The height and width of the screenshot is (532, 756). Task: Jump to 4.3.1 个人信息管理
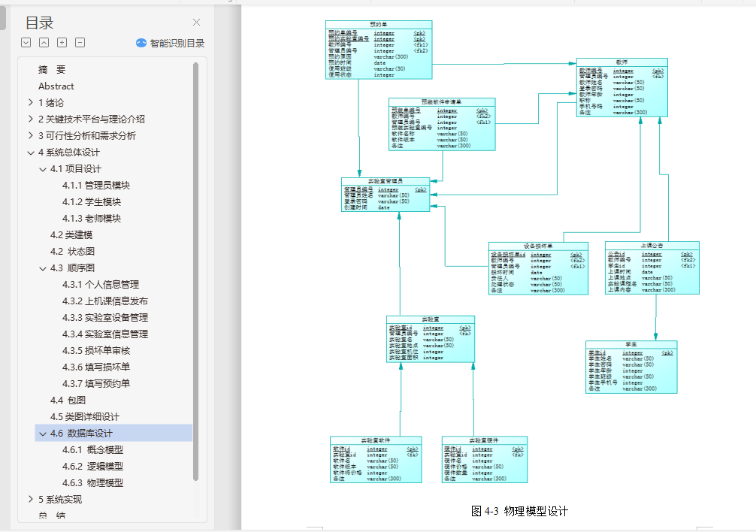point(101,284)
